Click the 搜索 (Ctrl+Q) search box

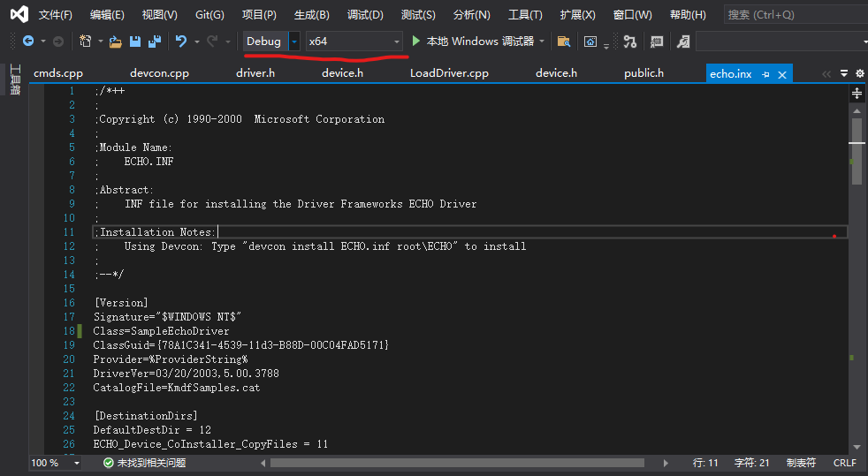pos(796,15)
